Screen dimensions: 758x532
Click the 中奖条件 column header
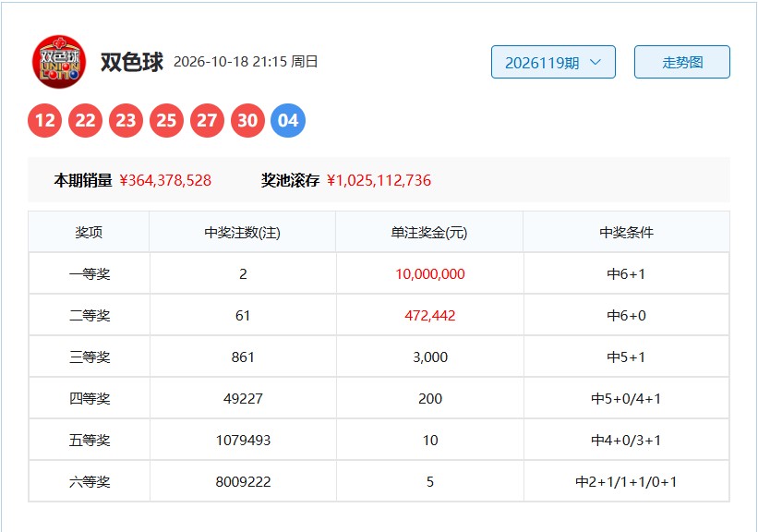tap(627, 233)
